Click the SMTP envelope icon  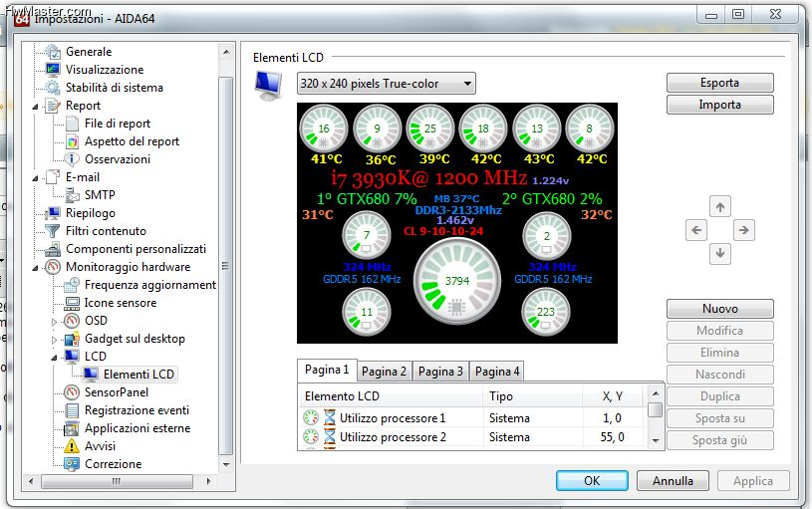tap(72, 194)
